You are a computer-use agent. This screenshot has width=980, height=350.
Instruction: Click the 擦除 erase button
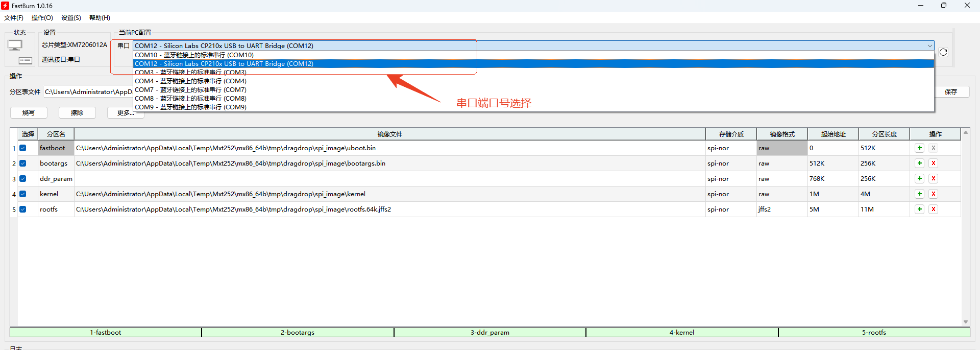click(x=77, y=113)
